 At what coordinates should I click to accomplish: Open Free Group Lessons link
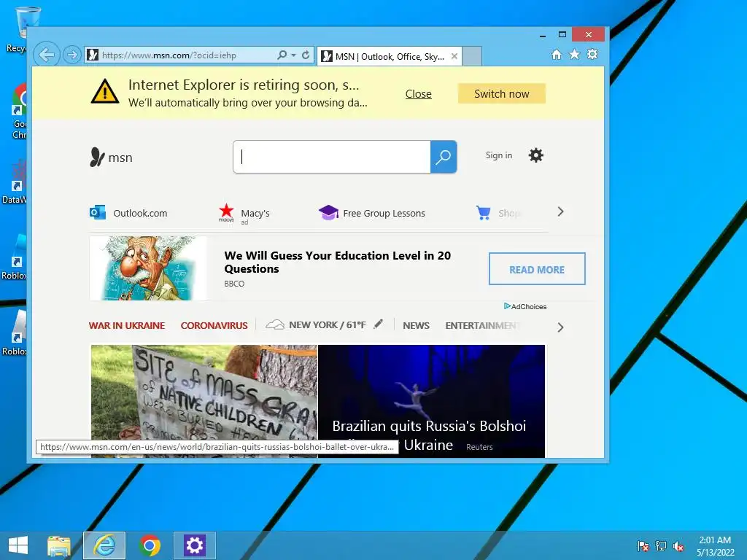pos(384,214)
